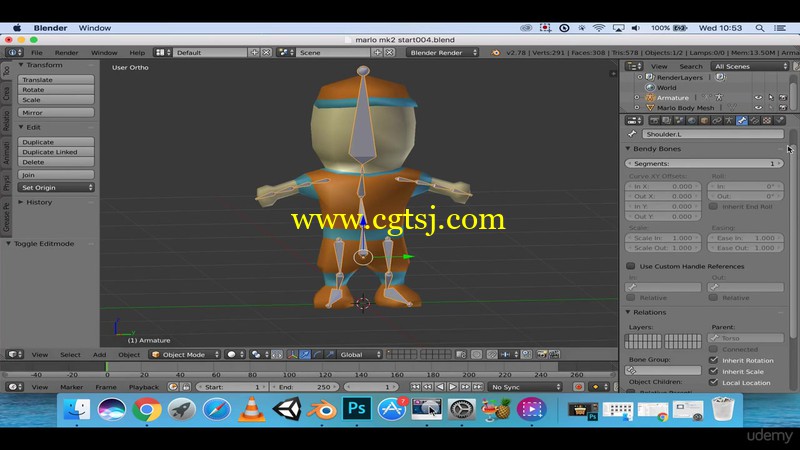800x450 pixels.
Task: Open the Scene properties tab icon
Action: pyautogui.click(x=679, y=120)
